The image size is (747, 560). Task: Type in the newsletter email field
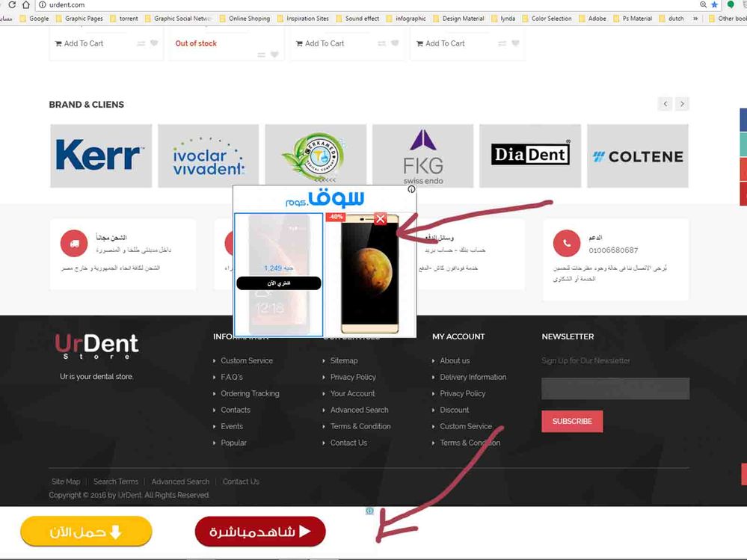(x=615, y=389)
